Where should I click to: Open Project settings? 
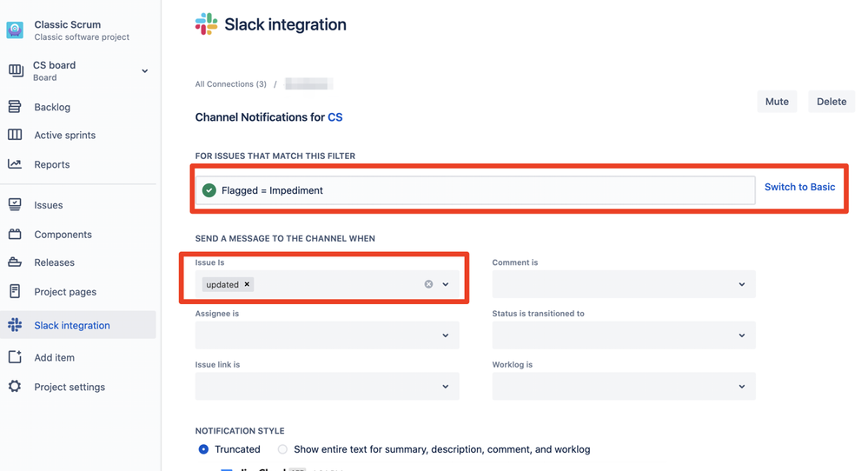(70, 387)
